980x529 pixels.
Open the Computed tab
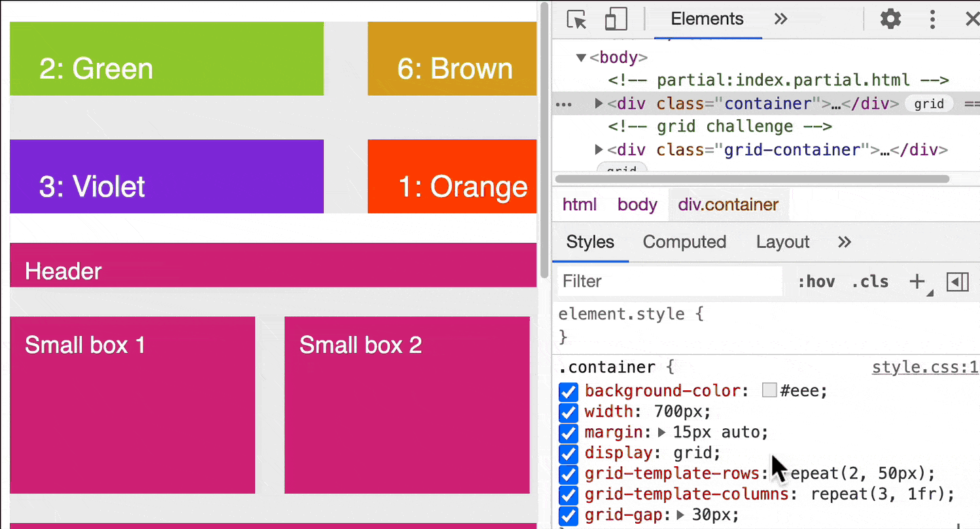pyautogui.click(x=684, y=242)
